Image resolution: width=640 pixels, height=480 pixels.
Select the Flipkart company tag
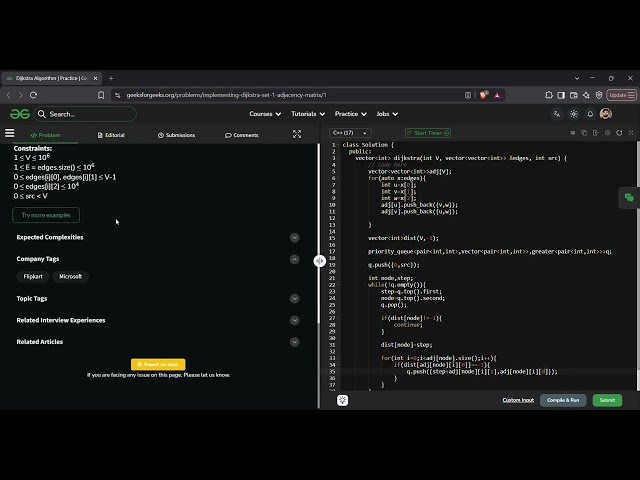click(x=33, y=276)
